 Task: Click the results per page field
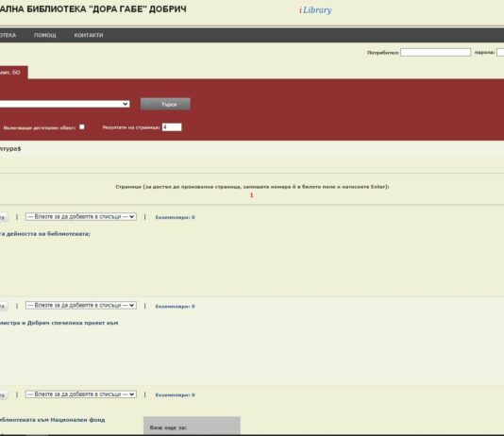coord(172,127)
